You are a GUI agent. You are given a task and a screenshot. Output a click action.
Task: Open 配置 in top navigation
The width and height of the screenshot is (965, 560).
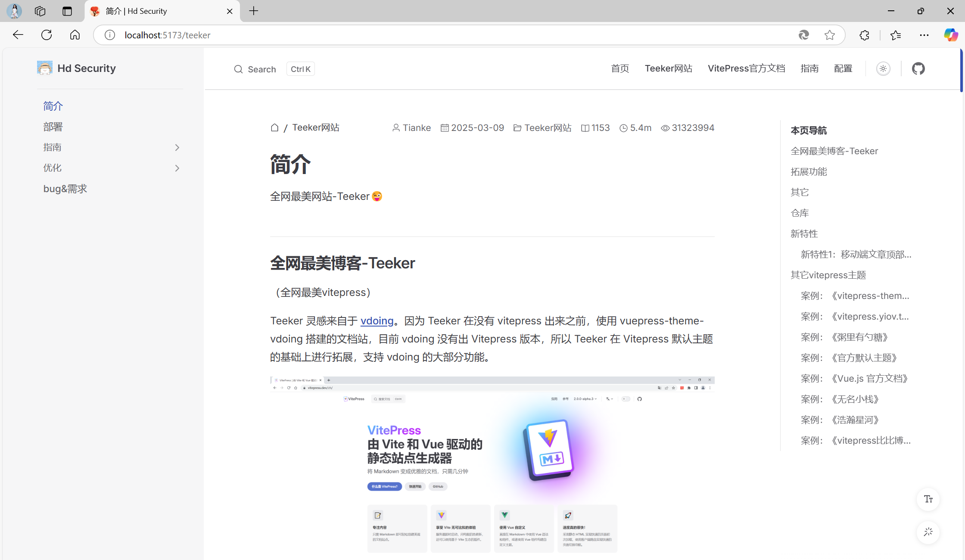pyautogui.click(x=843, y=68)
